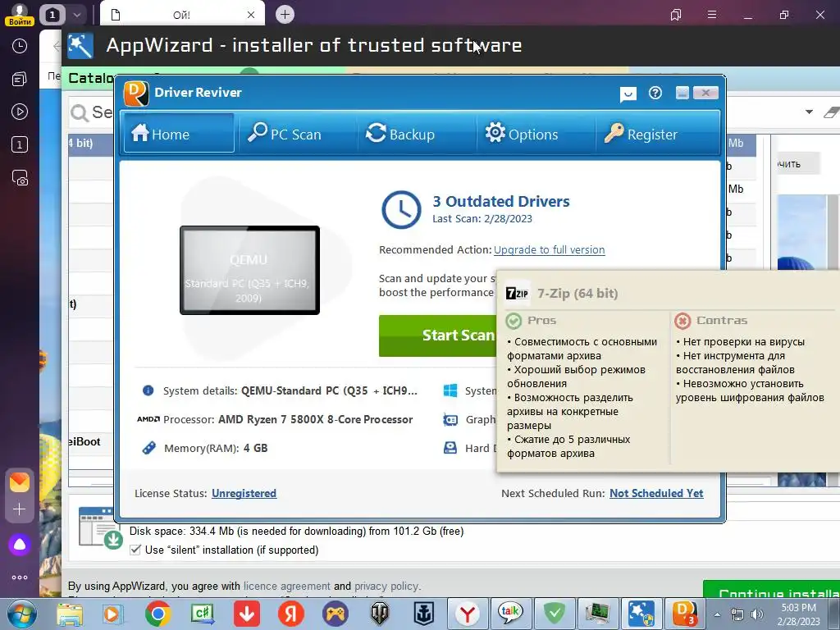The image size is (840, 630).
Task: Open the talk chat bubble taskbar icon
Action: pyautogui.click(x=510, y=614)
